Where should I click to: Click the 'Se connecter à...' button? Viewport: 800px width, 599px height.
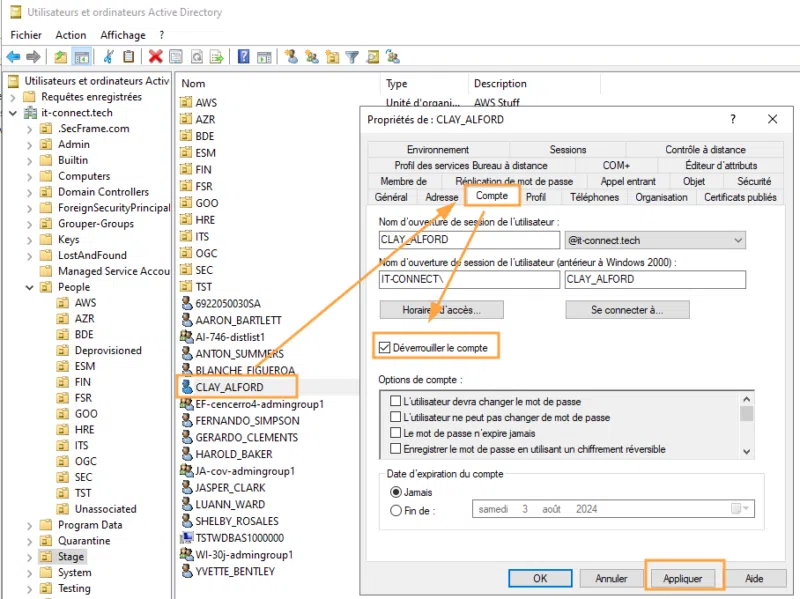(627, 310)
